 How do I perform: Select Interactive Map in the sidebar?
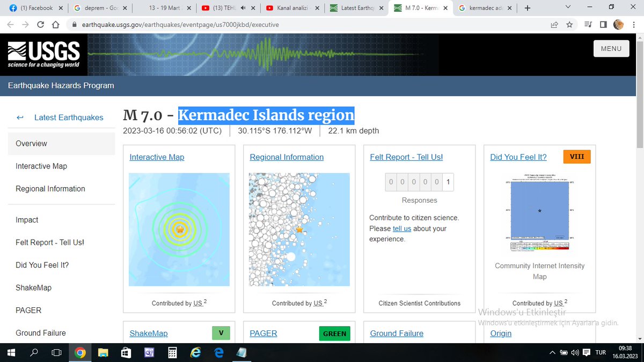[41, 166]
